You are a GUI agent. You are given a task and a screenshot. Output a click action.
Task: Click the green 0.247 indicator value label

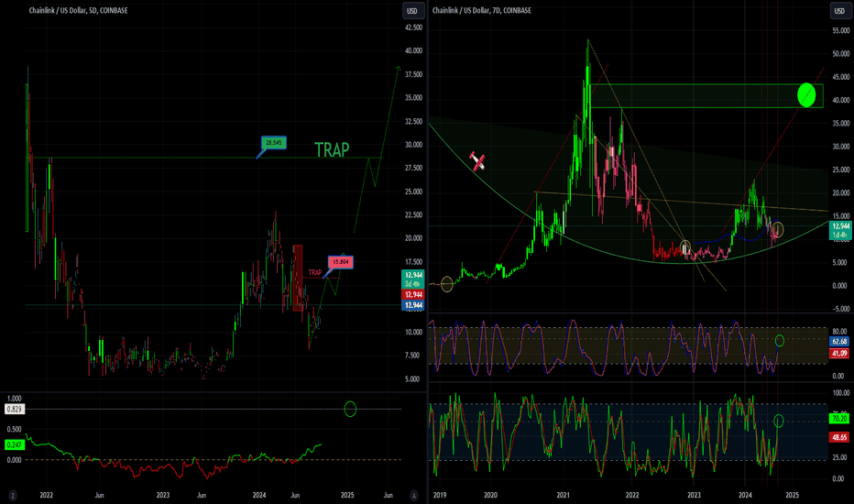pyautogui.click(x=14, y=445)
